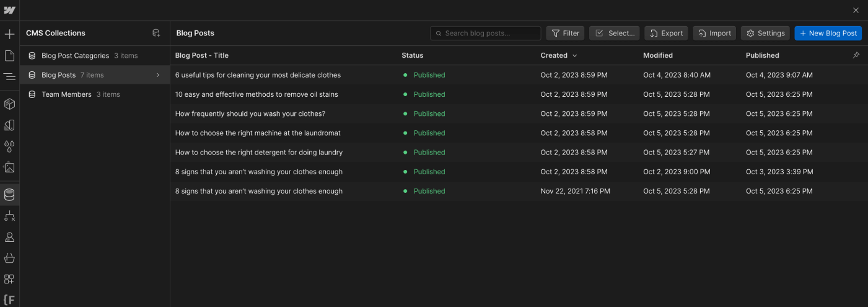Viewport: 868px width, 307px height.
Task: Expand the Blog Posts collection chevron
Action: (158, 75)
